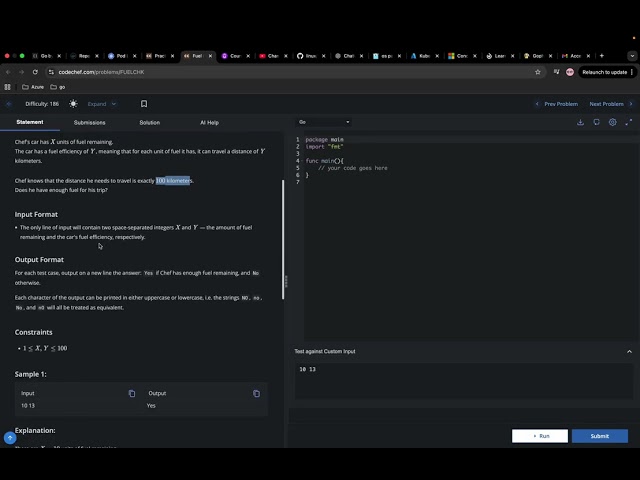
Task: Close the Fuel tab
Action: click(x=210, y=56)
